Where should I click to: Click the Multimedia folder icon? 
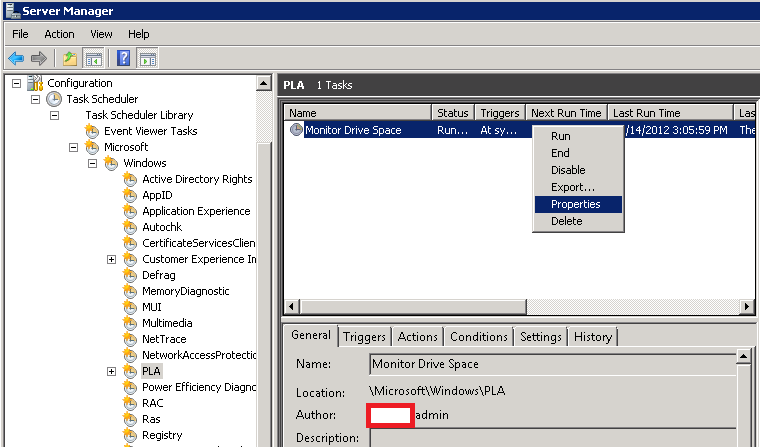tap(130, 323)
